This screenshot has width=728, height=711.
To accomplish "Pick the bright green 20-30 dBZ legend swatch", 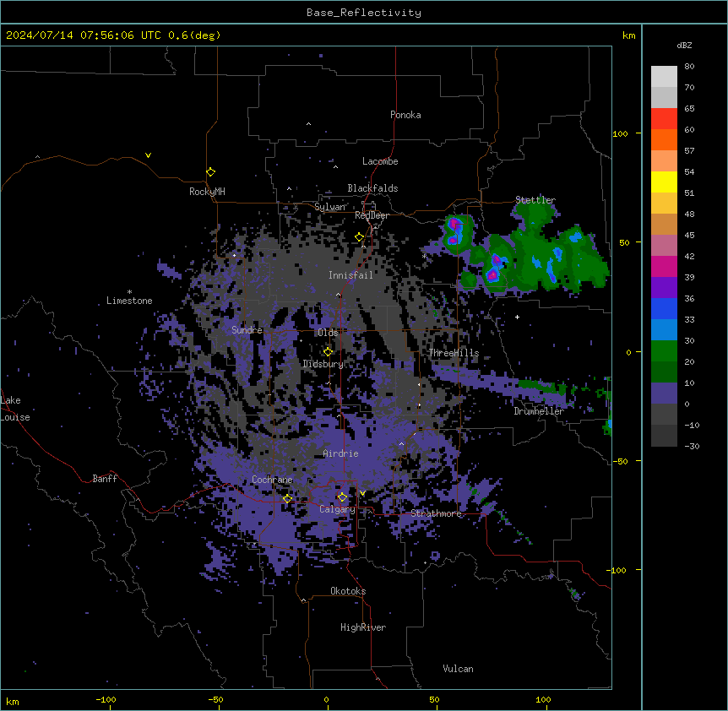I will click(x=664, y=351).
